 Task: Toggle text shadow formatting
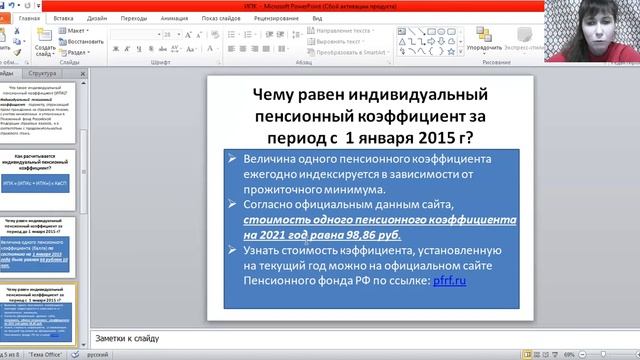[151, 49]
